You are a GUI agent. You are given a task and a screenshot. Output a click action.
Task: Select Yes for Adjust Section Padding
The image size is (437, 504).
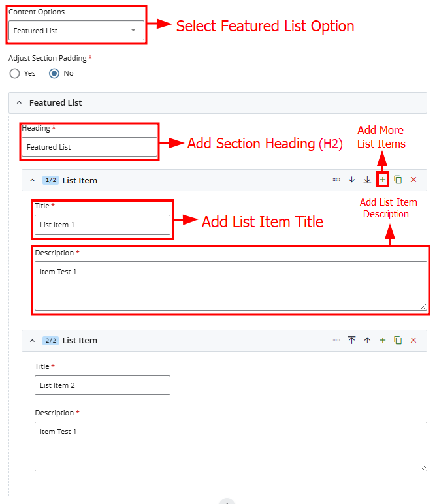[15, 73]
